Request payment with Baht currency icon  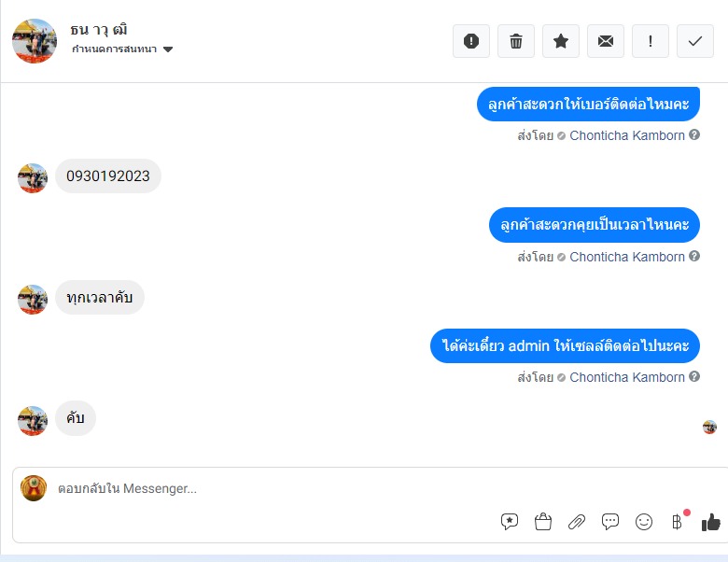(x=678, y=522)
